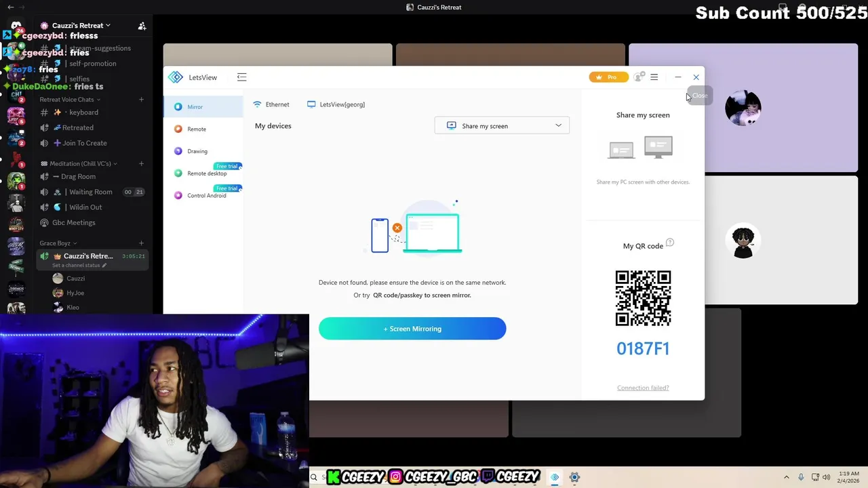
Task: Open the Mirror section in LetsView sidebar
Action: click(203, 106)
